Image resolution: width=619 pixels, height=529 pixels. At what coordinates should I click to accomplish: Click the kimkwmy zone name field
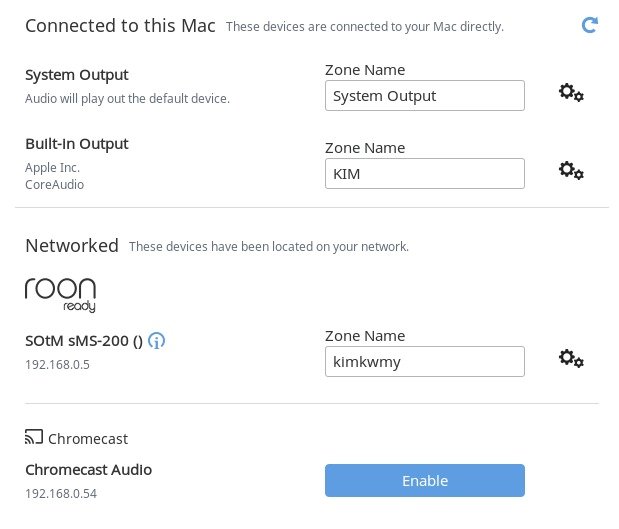tap(424, 361)
